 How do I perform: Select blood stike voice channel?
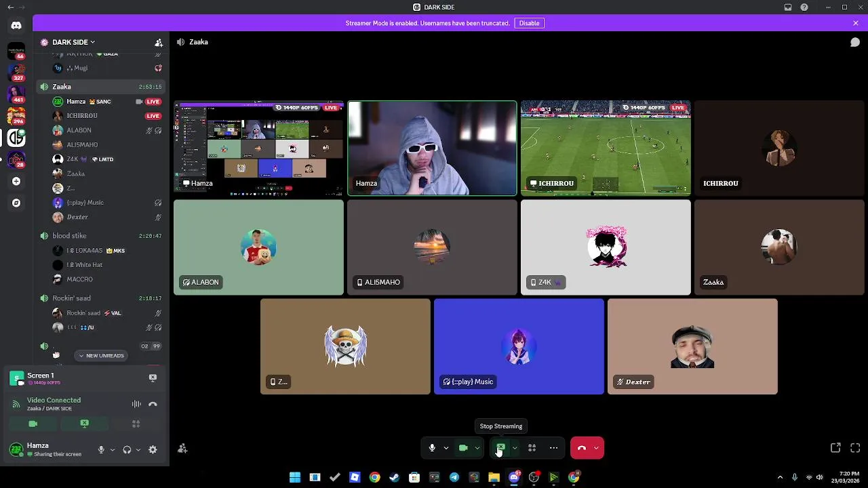coord(100,236)
